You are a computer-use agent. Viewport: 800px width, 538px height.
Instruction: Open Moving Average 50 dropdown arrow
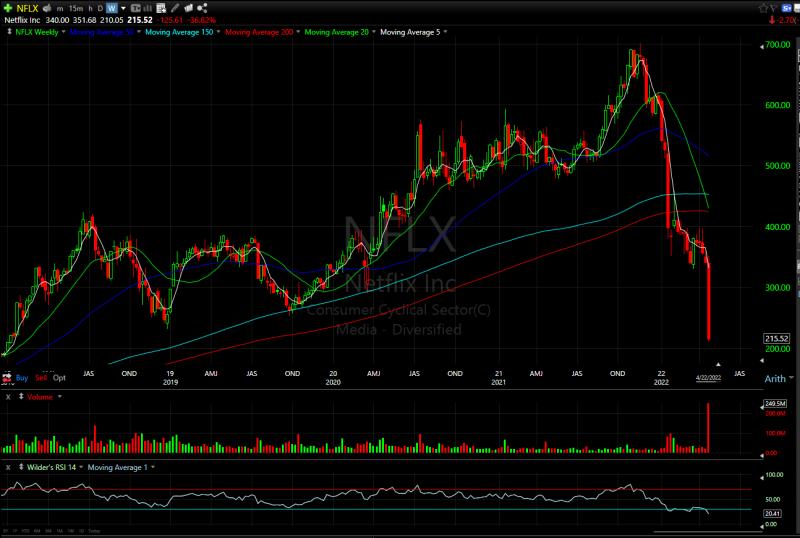point(139,32)
